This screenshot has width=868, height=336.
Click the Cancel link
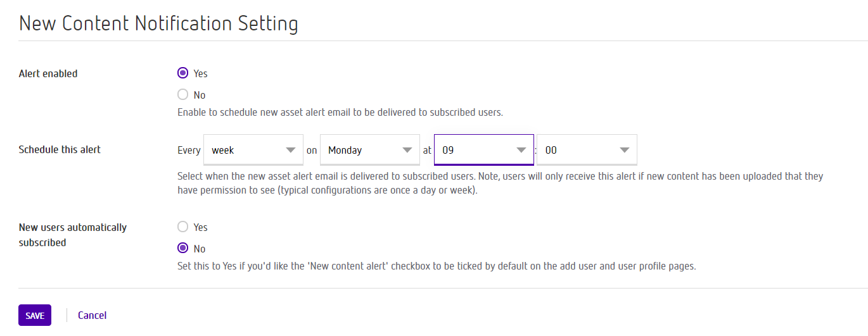[x=92, y=315]
